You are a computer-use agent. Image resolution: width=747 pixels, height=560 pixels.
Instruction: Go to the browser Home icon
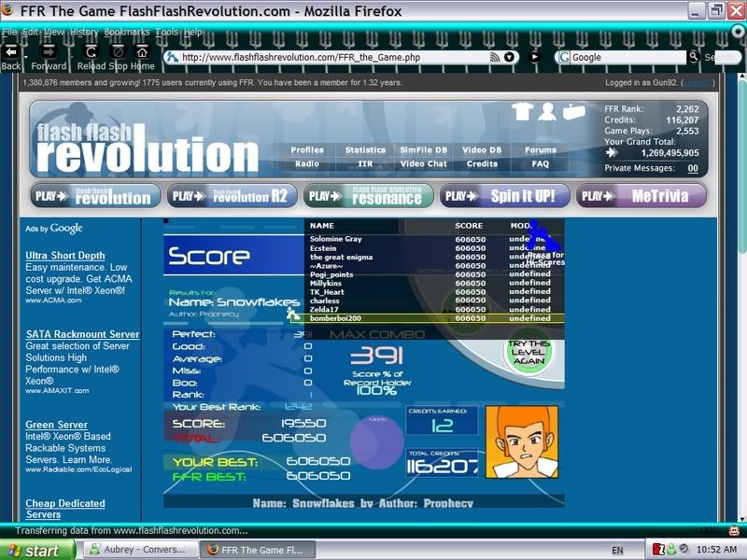pos(142,52)
